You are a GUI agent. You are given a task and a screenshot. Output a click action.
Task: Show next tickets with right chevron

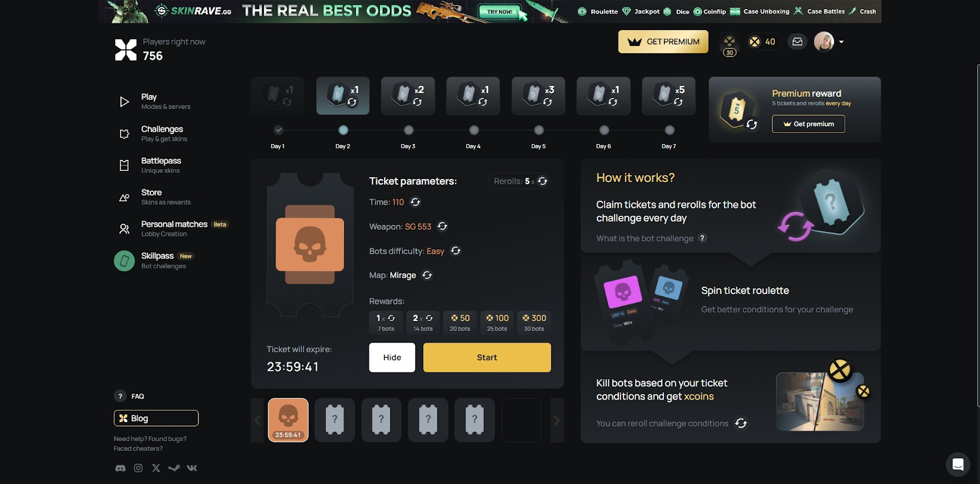click(557, 420)
